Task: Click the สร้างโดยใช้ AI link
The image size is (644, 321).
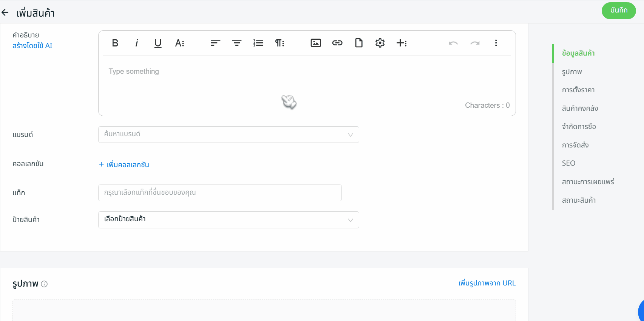Action: tap(32, 46)
